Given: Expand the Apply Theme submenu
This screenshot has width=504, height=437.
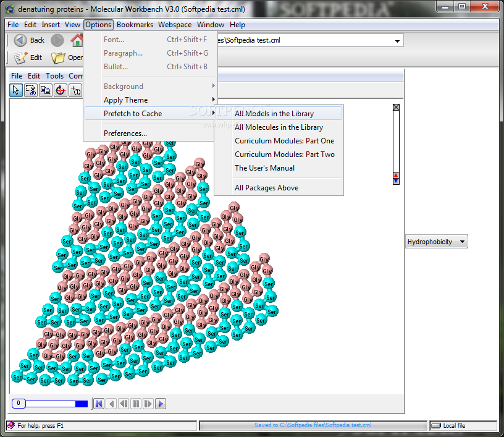Looking at the screenshot, I should [150, 100].
